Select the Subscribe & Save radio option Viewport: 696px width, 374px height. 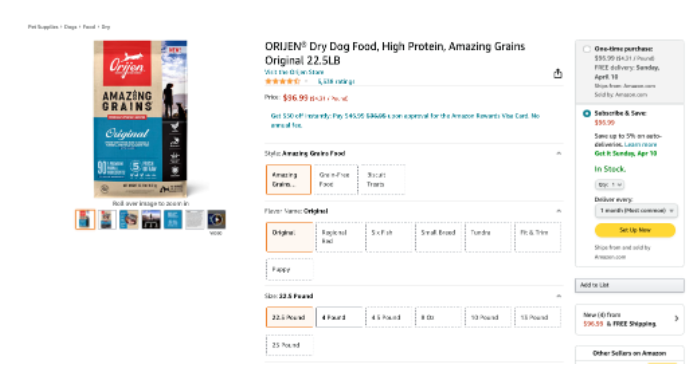587,114
